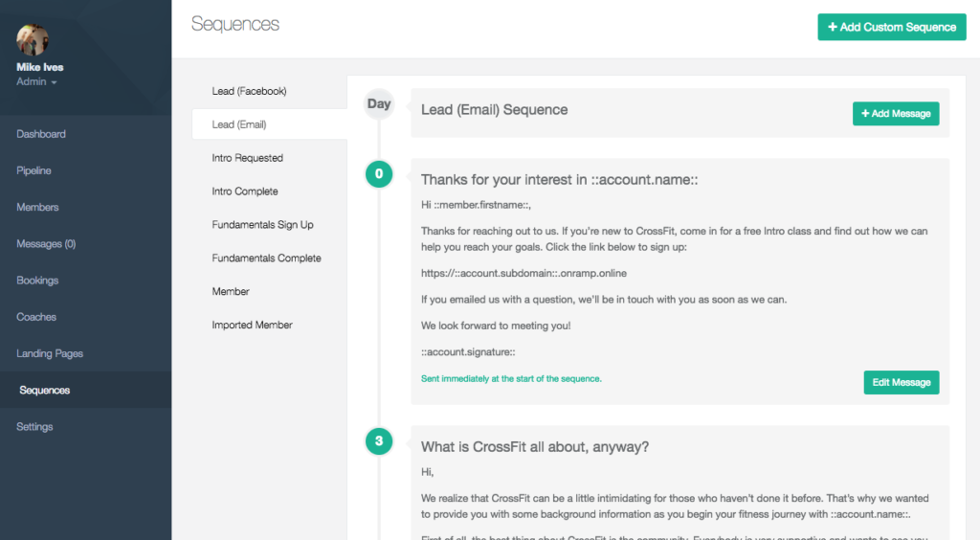Click the 'Mike Ives' name text
The height and width of the screenshot is (540, 980).
click(40, 67)
